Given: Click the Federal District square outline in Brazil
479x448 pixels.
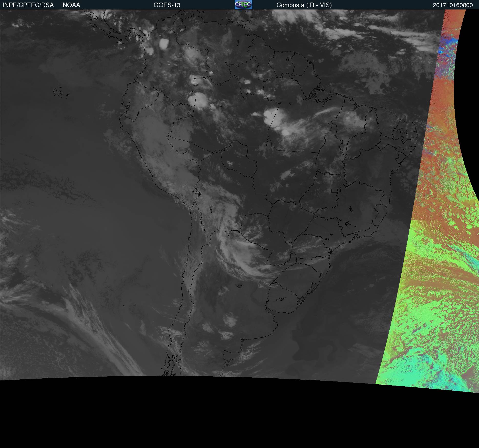Looking at the screenshot, I should [334, 190].
